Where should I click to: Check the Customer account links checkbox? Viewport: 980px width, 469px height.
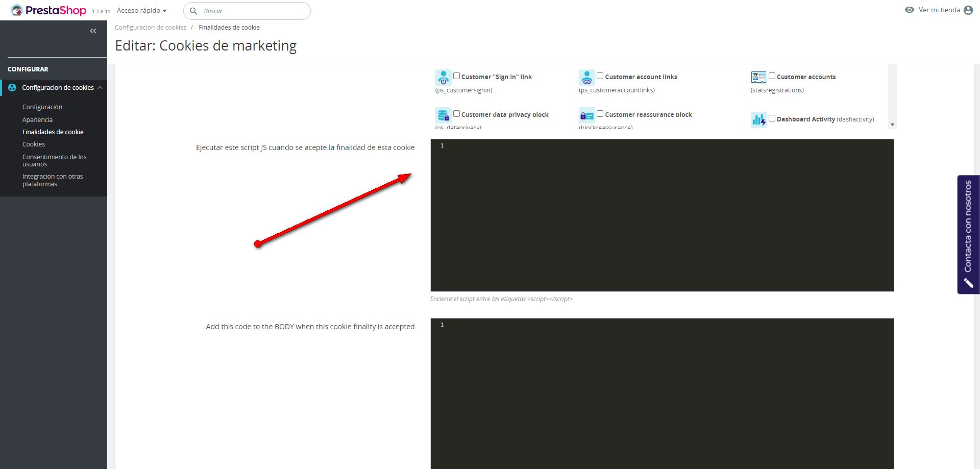[x=600, y=76]
